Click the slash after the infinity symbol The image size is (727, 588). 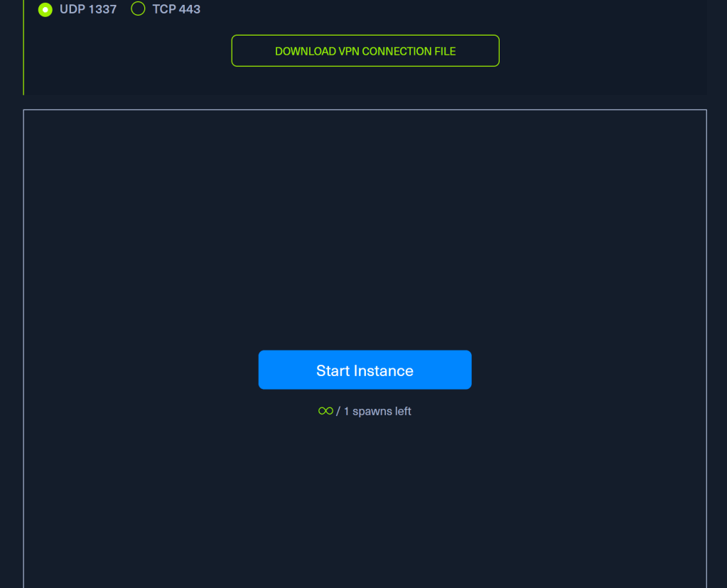click(x=338, y=411)
